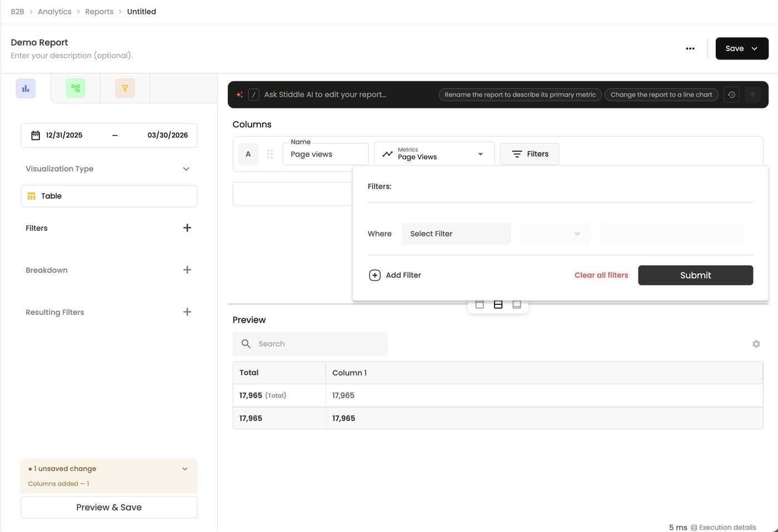Go to Analytics in the breadcrumb
This screenshot has height=532, width=778.
54,12
